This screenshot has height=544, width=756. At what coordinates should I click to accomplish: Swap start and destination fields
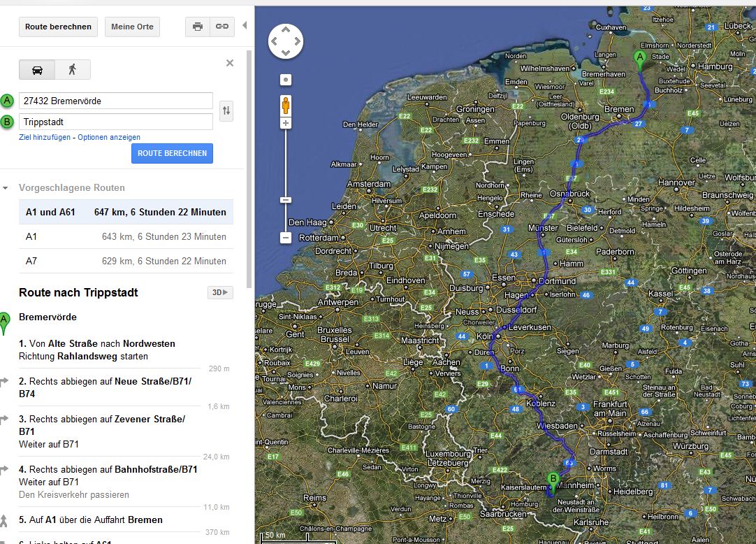(x=226, y=110)
